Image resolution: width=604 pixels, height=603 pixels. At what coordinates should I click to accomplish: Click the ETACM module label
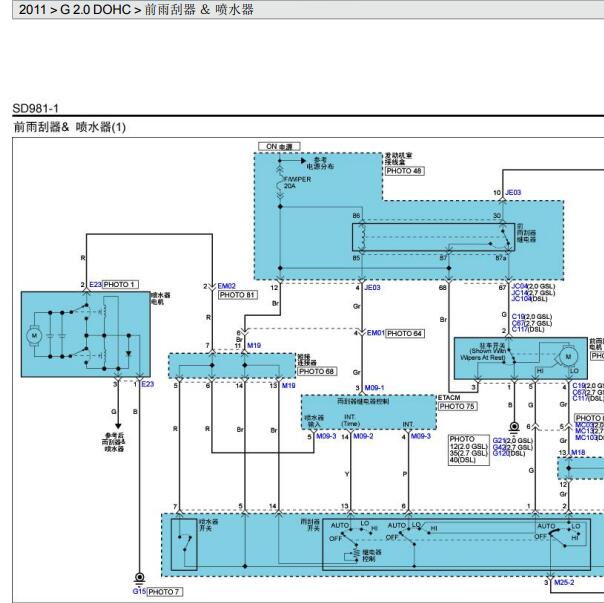coord(449,397)
